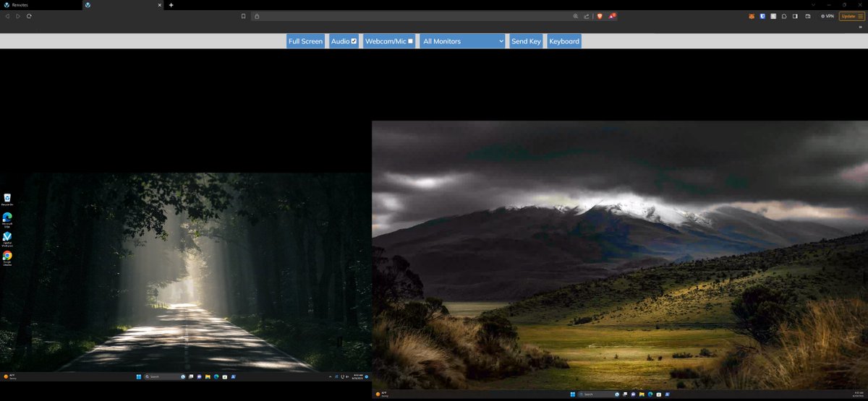The width and height of the screenshot is (868, 401).
Task: Open clock on left monitor taskbar
Action: click(x=357, y=376)
